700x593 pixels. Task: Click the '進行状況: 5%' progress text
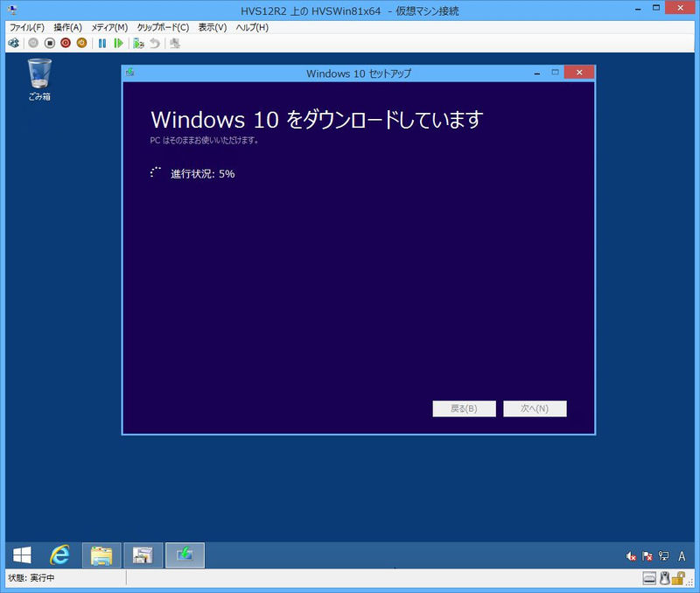tap(203, 173)
